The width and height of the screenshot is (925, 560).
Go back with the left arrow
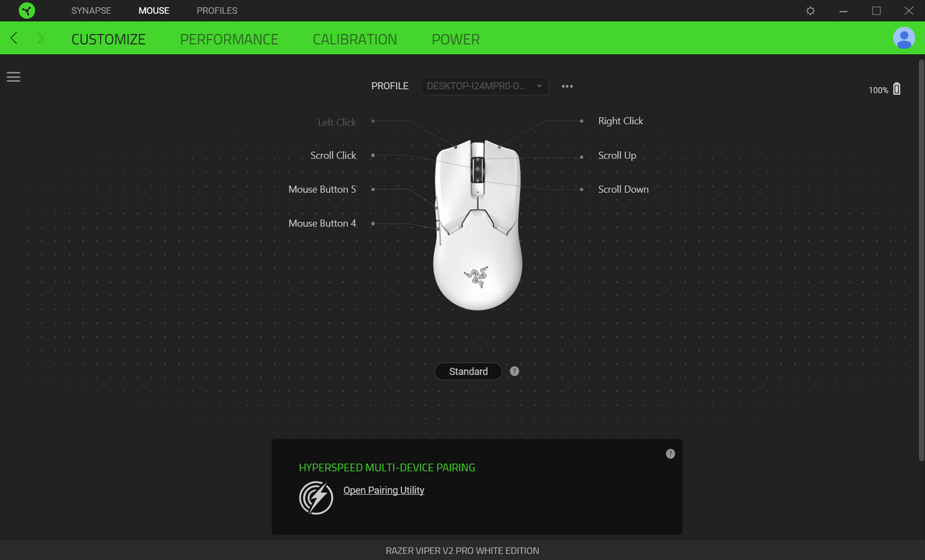point(14,38)
